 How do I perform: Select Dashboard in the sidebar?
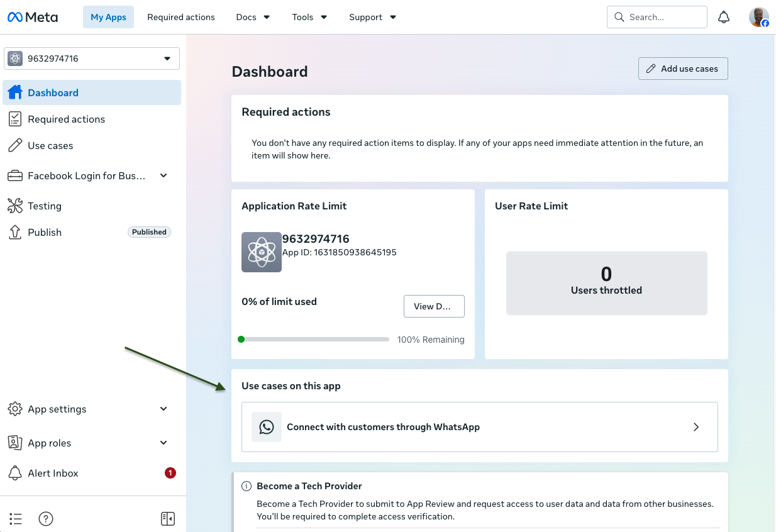[92, 92]
